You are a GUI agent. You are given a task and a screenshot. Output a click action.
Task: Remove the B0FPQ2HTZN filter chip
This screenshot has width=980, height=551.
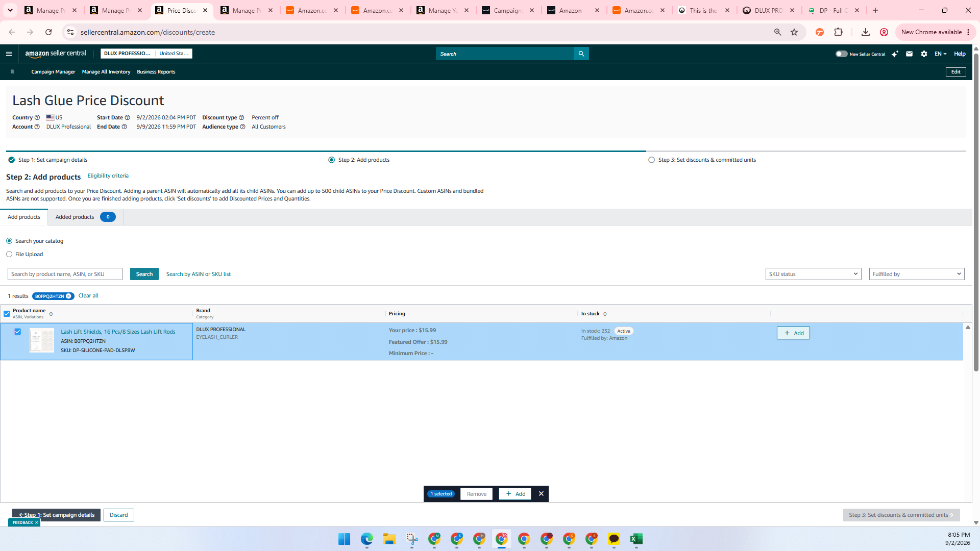tap(68, 296)
